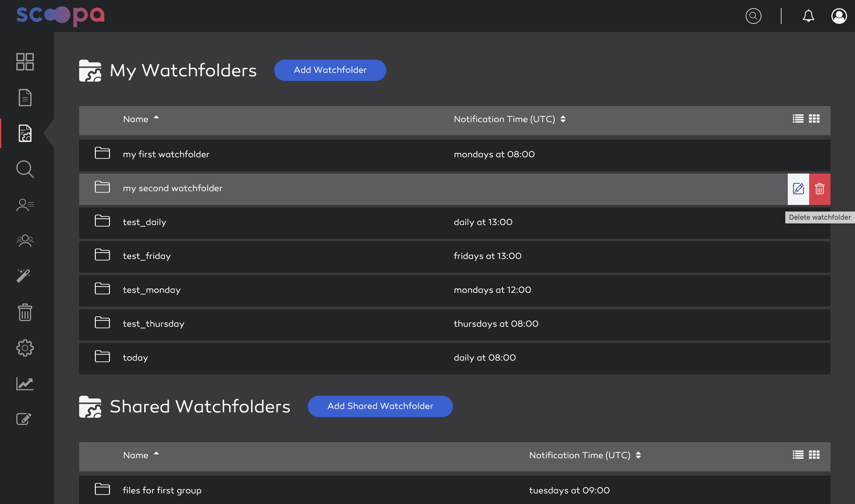Image resolution: width=855 pixels, height=504 pixels.
Task: Open the dashboard grid icon in sidebar
Action: point(25,62)
